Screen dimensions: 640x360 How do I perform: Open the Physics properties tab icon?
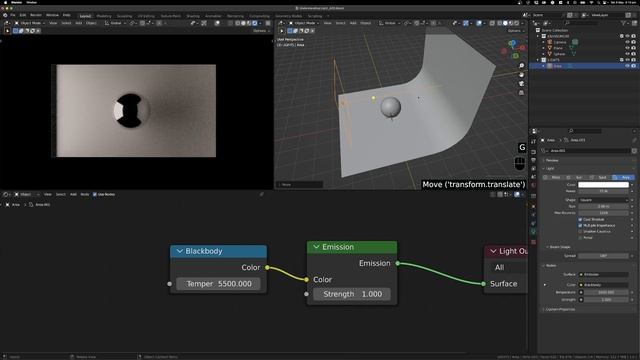[533, 215]
